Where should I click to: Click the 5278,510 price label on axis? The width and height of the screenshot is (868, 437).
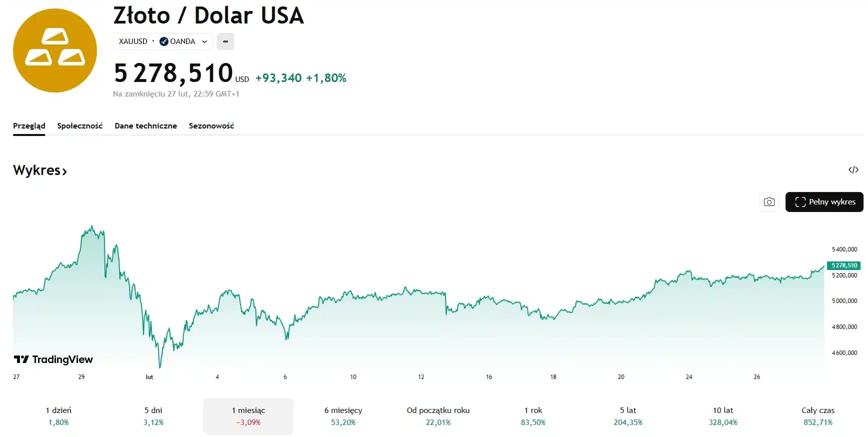click(x=844, y=265)
